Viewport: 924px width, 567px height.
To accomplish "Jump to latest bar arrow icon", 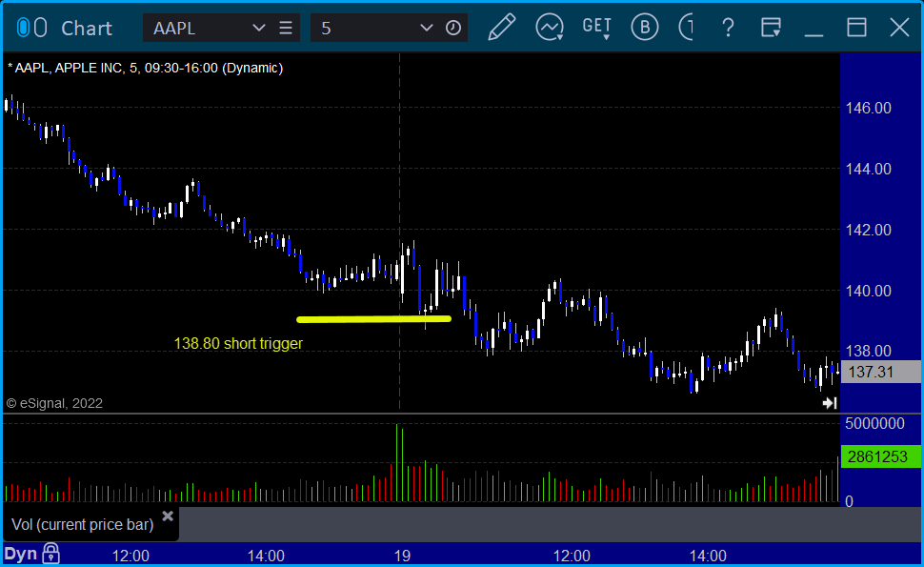I will (x=830, y=403).
